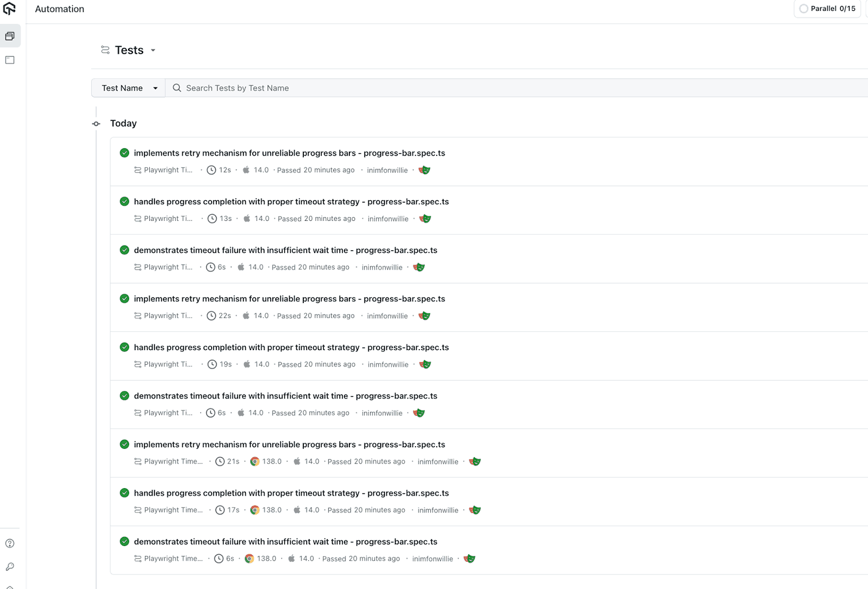Click the timeline marker beside Today
The image size is (868, 589).
pyautogui.click(x=96, y=123)
